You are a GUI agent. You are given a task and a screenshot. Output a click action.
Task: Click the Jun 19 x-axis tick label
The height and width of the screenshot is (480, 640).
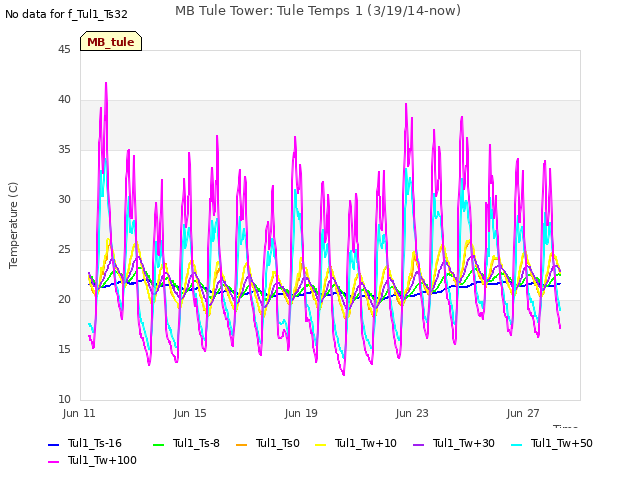pyautogui.click(x=301, y=413)
